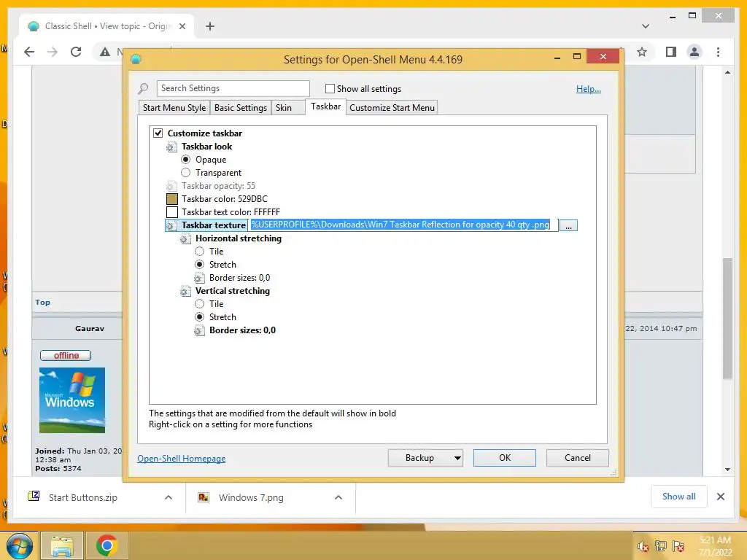Viewport: 747px width, 560px height.
Task: Click the Taskbar texture path field
Action: [403, 225]
